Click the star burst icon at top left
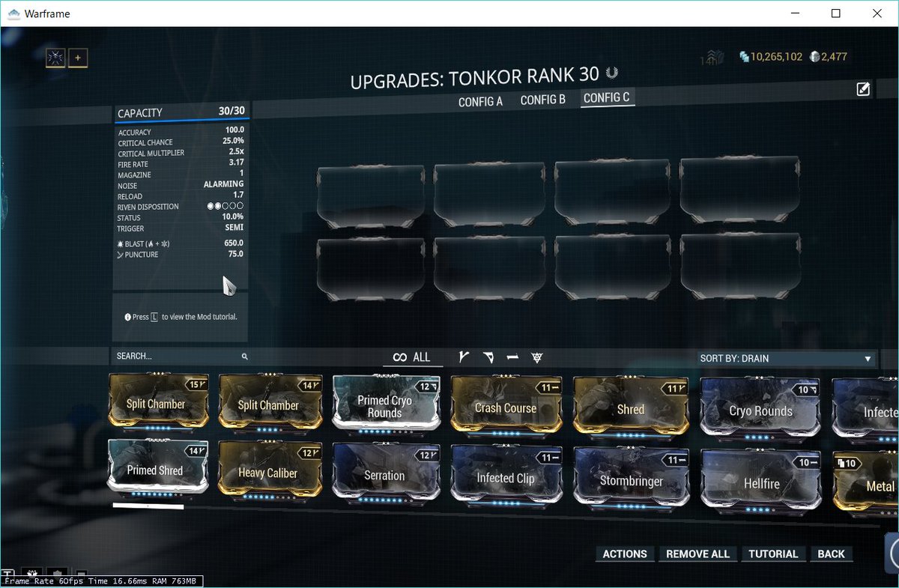This screenshot has height=588, width=899. click(55, 58)
